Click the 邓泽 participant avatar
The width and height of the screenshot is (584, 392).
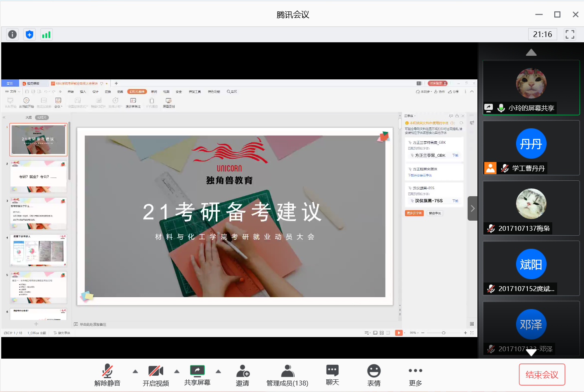point(531,324)
